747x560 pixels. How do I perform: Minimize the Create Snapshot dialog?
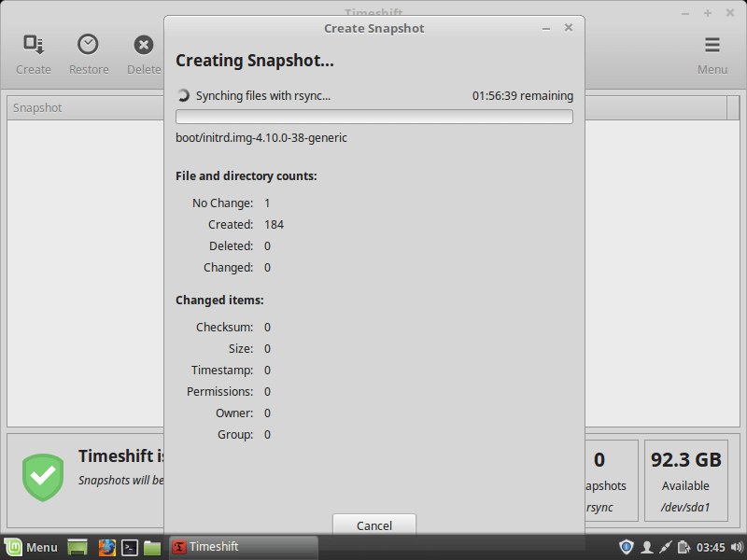click(546, 29)
